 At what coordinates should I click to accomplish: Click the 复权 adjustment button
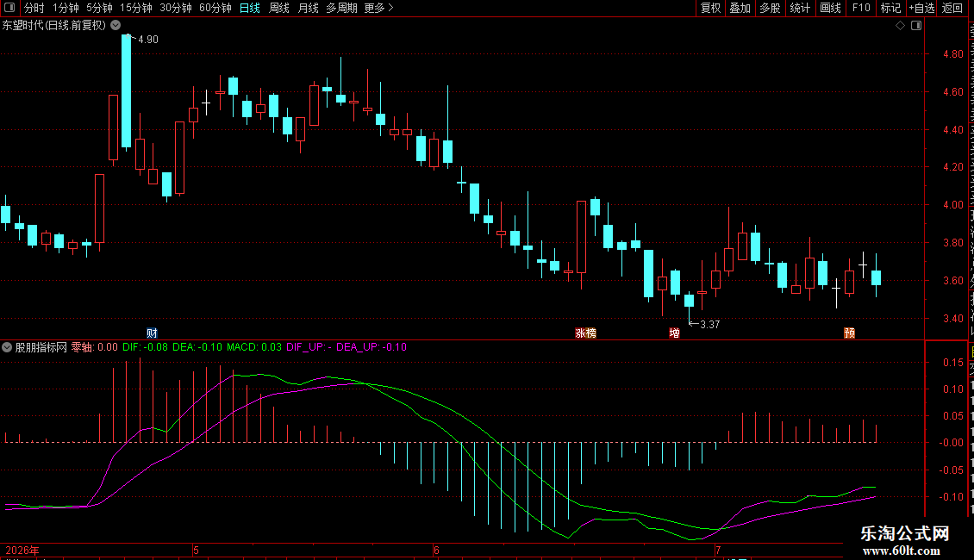coord(710,8)
